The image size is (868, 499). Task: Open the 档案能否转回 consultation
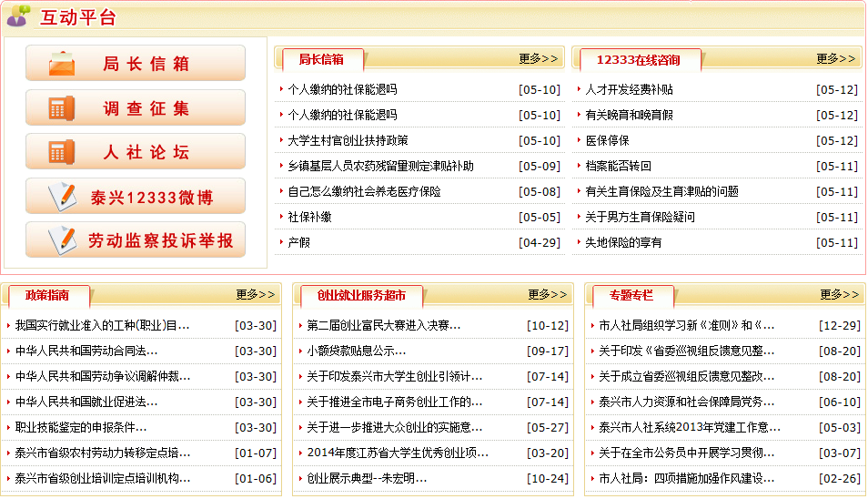click(x=619, y=166)
